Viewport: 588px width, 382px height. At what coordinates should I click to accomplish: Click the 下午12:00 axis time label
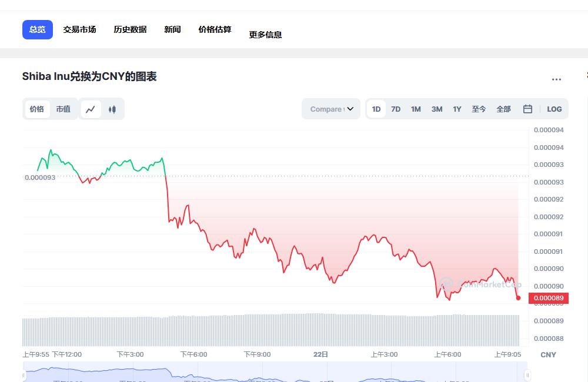(x=67, y=354)
